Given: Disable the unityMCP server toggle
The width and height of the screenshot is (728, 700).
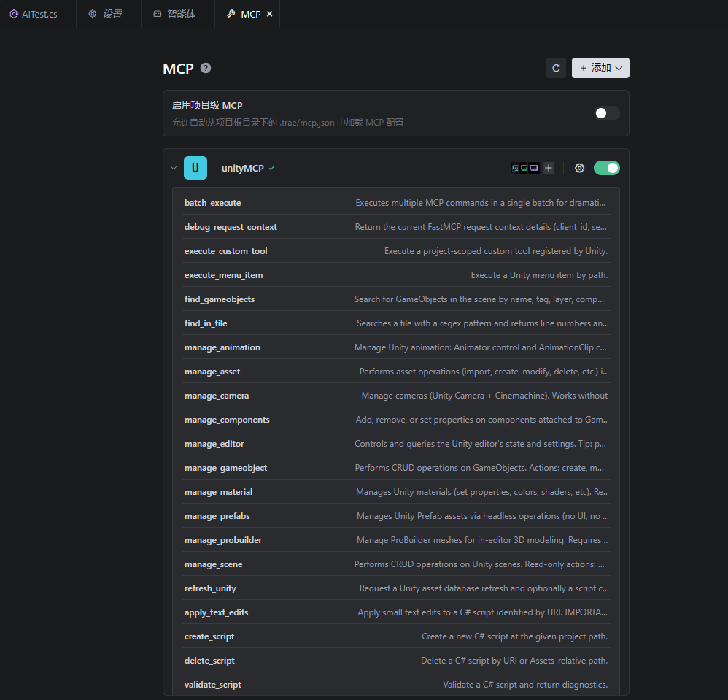Looking at the screenshot, I should tap(606, 168).
